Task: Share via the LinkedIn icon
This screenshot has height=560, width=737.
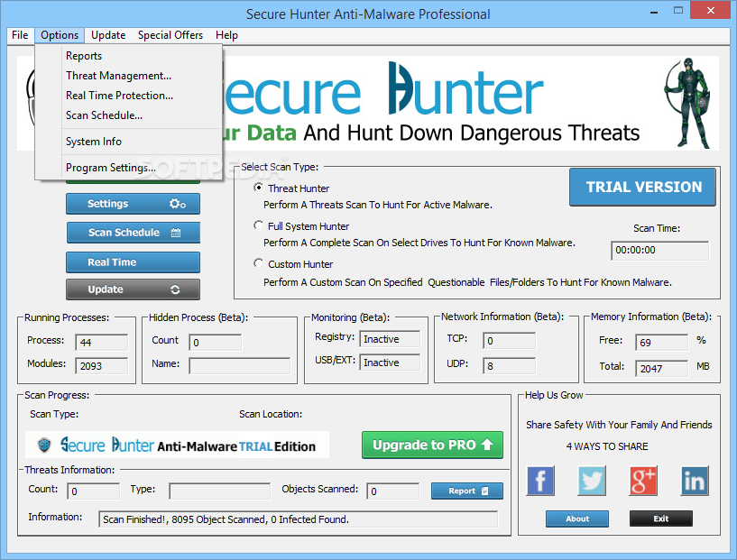Action: [x=695, y=481]
